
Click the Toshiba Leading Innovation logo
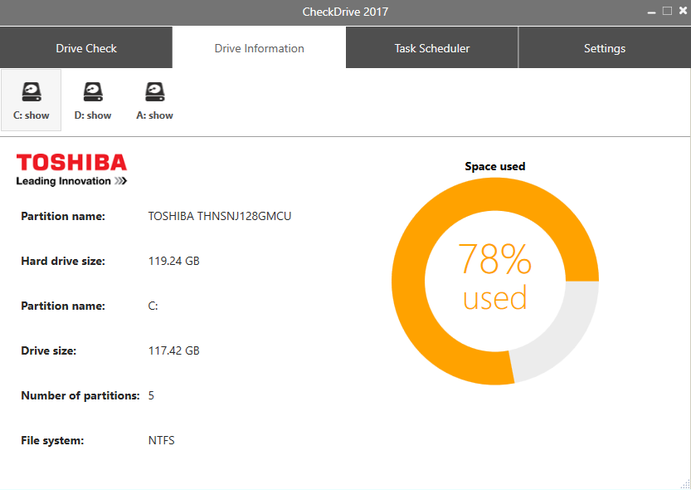pos(71,169)
